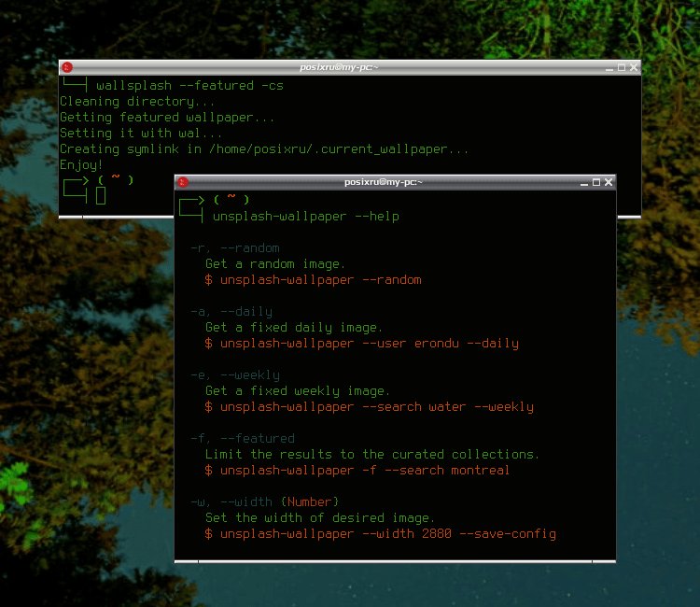Close the back terminal window
The width and height of the screenshot is (700, 607).
click(x=634, y=67)
